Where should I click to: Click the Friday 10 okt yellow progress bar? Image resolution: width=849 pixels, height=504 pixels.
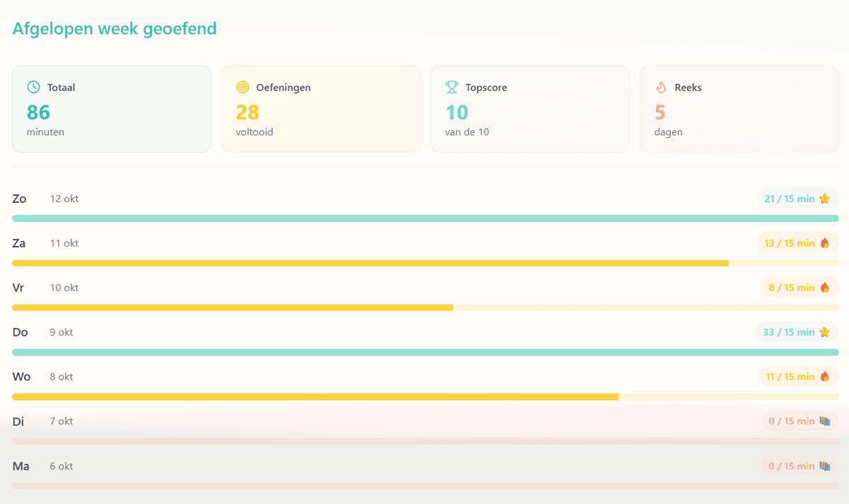pyautogui.click(x=232, y=307)
